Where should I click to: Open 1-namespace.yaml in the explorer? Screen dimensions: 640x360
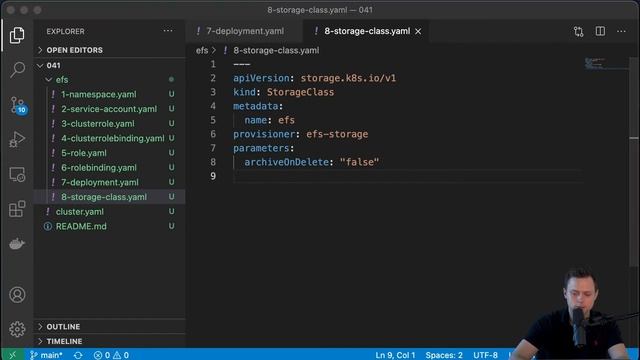coord(99,94)
